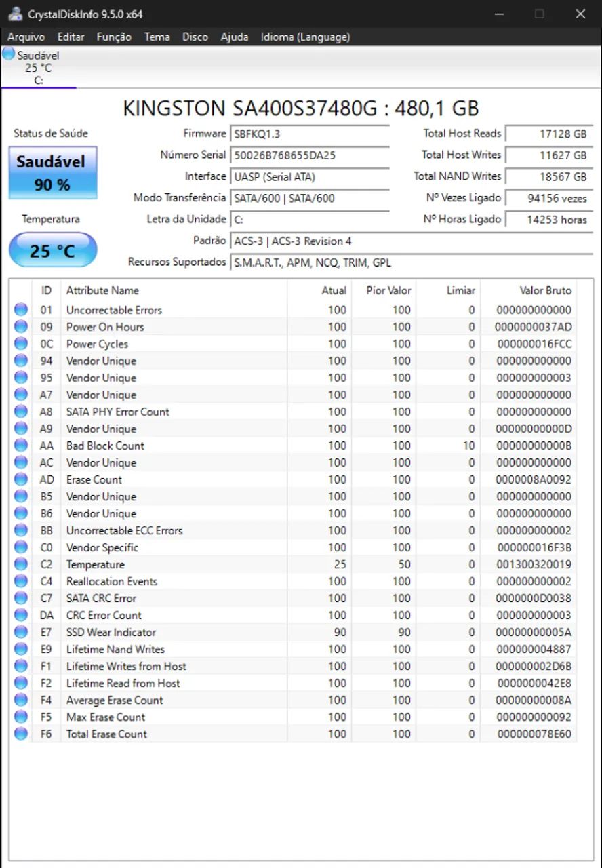Click status orb for Power Cycles row

pyautogui.click(x=21, y=344)
